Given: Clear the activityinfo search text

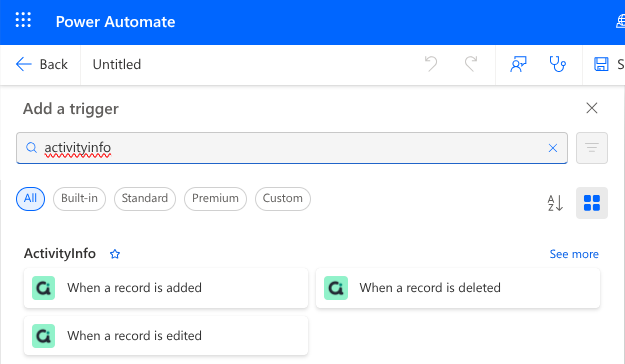Looking at the screenshot, I should 552,148.
